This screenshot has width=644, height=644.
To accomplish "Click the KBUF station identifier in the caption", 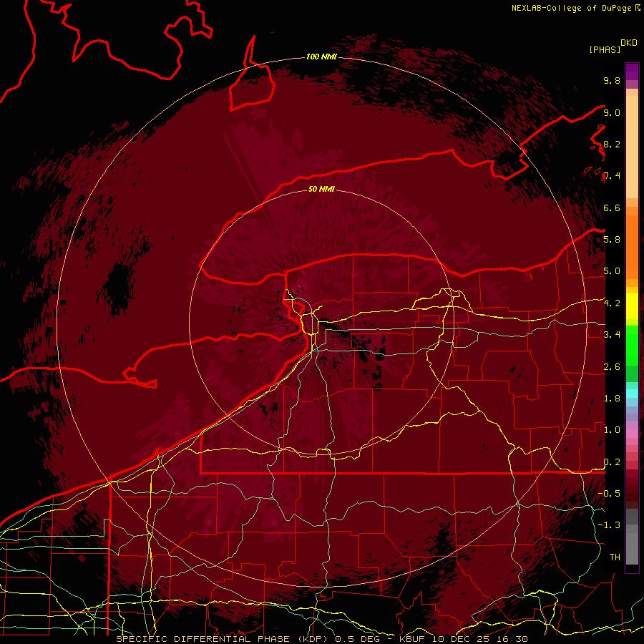I will [414, 639].
